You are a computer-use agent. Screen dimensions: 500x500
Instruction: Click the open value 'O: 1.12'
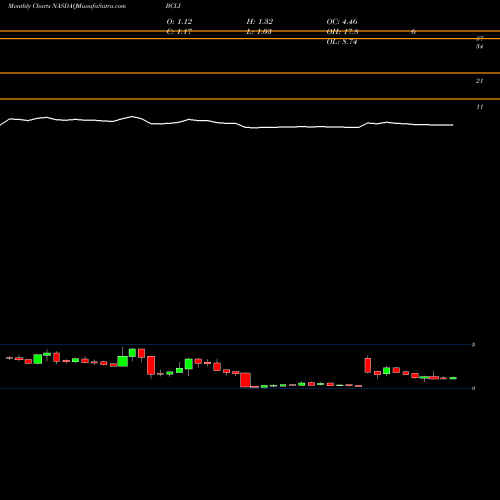(179, 21)
